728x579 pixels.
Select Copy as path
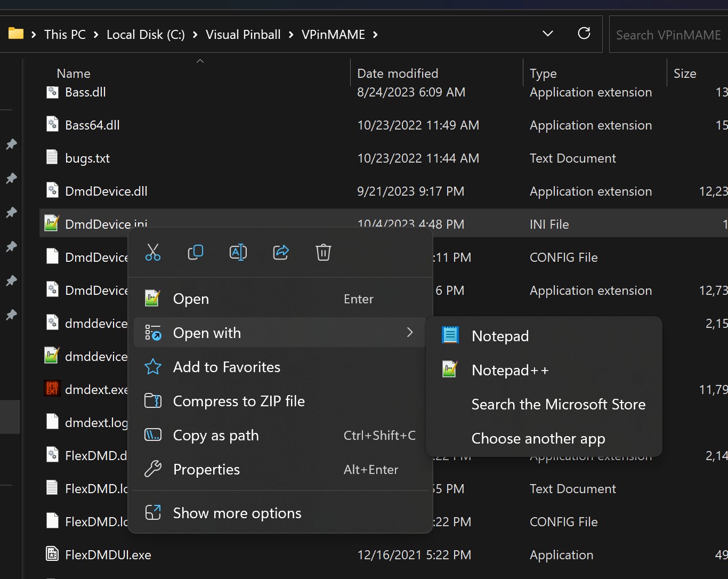[216, 436]
